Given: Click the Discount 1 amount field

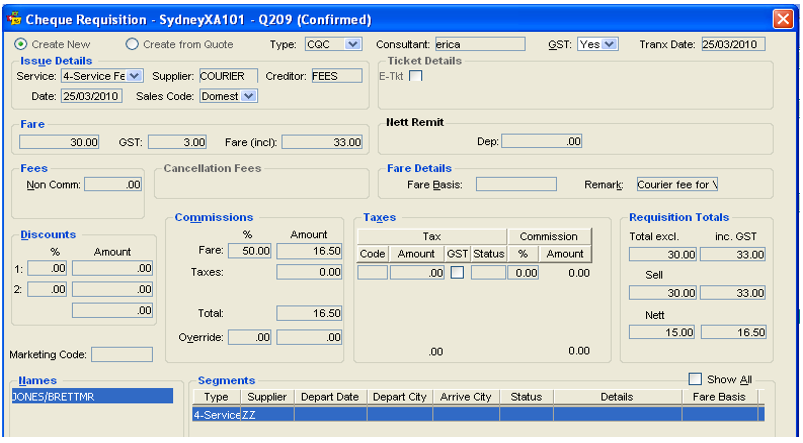Looking at the screenshot, I should [112, 268].
